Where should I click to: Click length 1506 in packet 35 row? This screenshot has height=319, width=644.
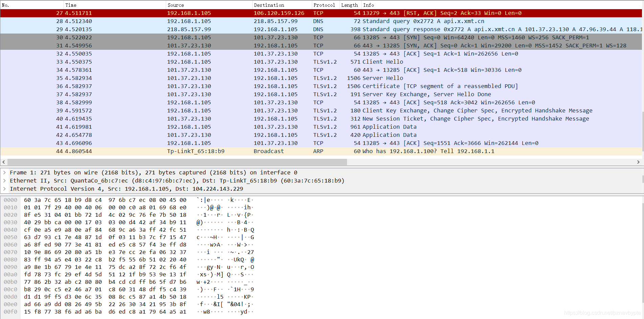pos(354,78)
